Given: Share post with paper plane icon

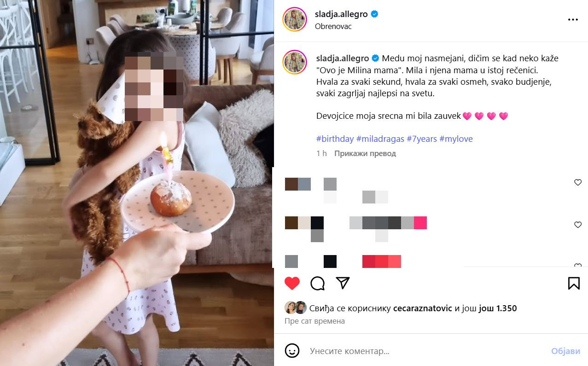Looking at the screenshot, I should 343,283.
